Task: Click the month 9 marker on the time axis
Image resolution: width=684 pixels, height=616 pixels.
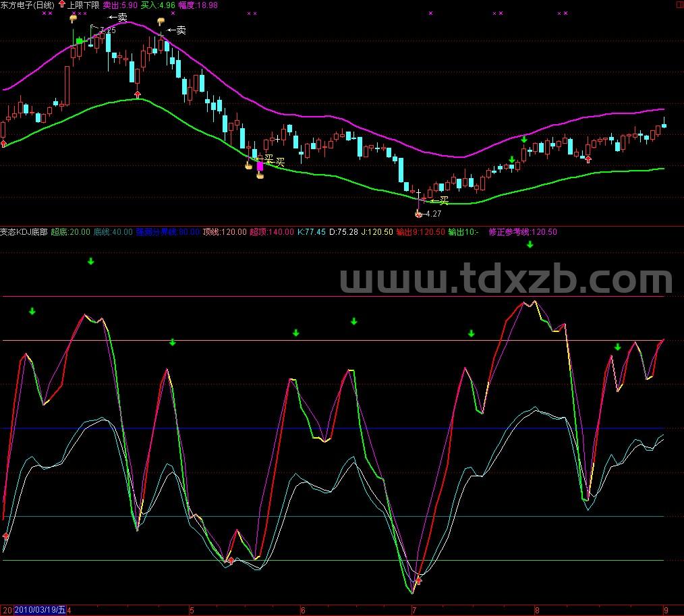Action: pos(666,611)
